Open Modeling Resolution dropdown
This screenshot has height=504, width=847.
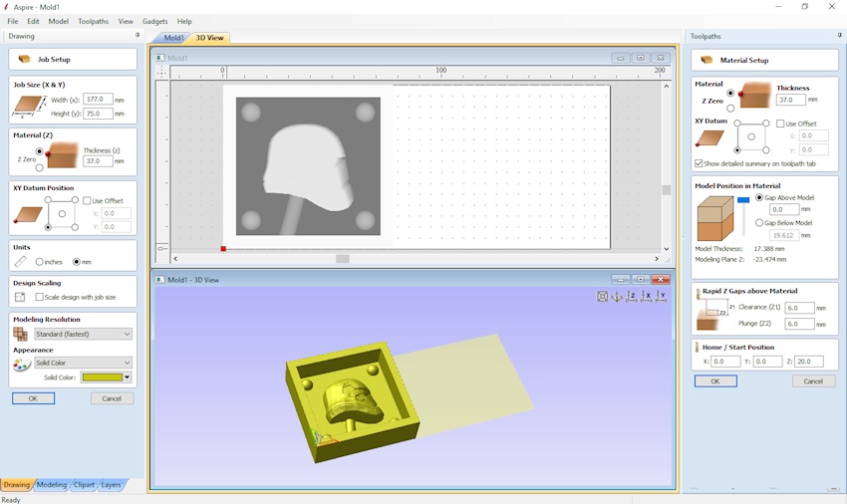coord(83,334)
